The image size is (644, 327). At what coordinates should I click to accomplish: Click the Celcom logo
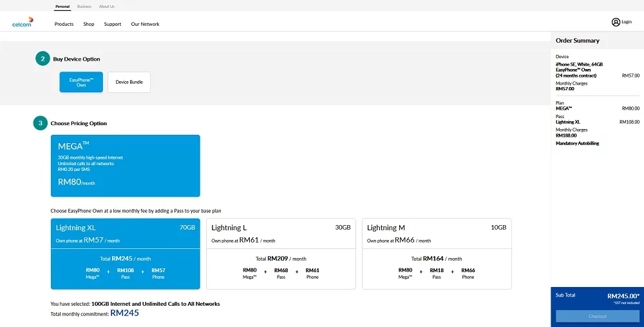(x=23, y=22)
